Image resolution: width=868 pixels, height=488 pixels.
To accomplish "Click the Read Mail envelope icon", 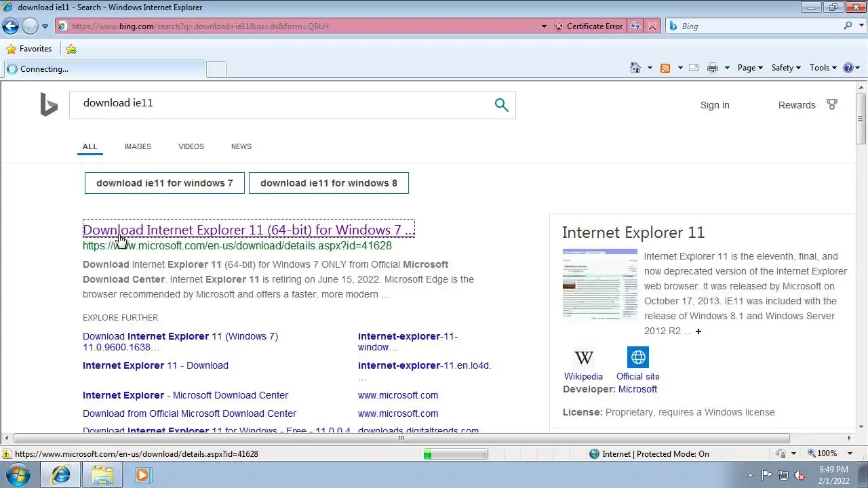I will click(x=694, y=68).
